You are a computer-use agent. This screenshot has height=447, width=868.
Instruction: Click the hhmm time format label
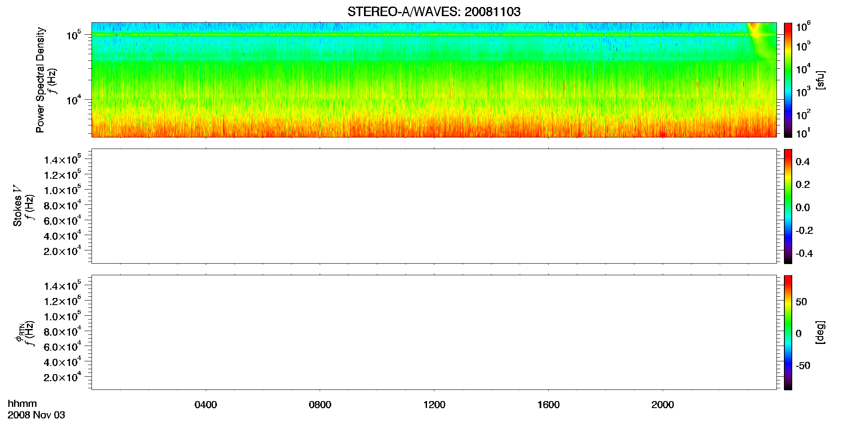tap(22, 404)
